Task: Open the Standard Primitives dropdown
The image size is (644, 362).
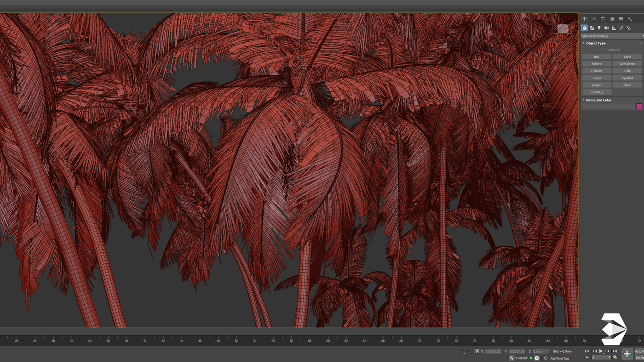Action: coord(612,36)
